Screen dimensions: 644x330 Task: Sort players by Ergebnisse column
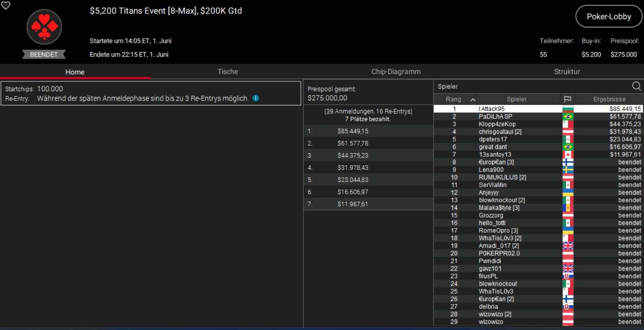pyautogui.click(x=609, y=99)
